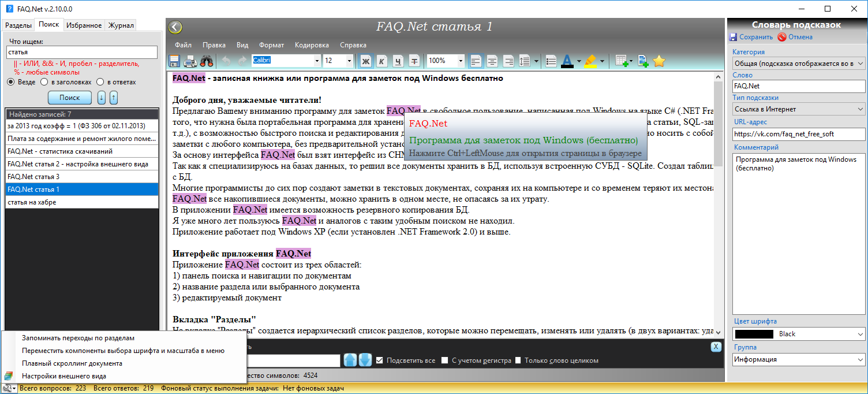Screen dimensions: 868x394
Task: Click the bulleted list icon
Action: pos(551,61)
